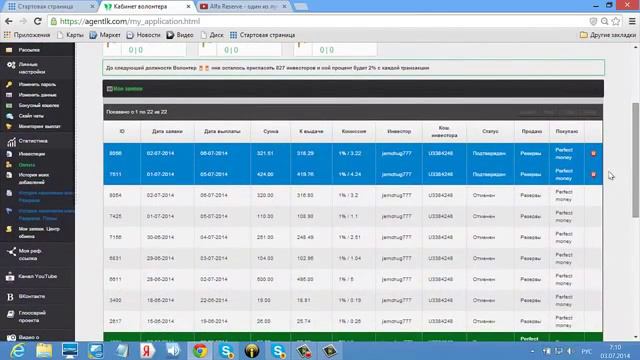640x360 pixels.
Task: Switch to Chrome in the taskbar
Action: click(x=200, y=351)
